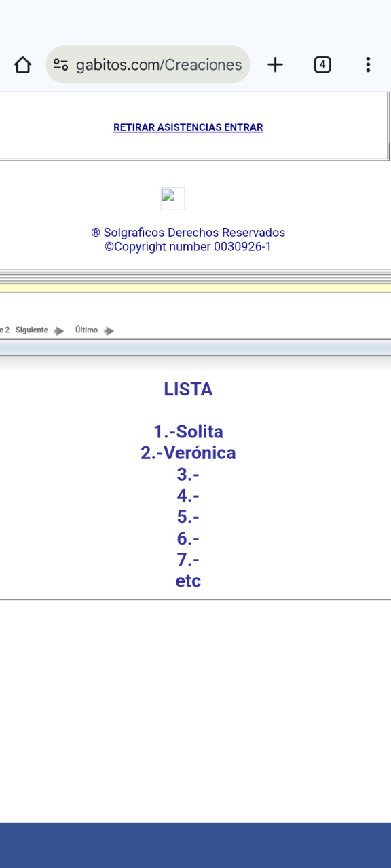This screenshot has height=868, width=391.
Task: Open RETIRAR ASISTENCIAS ENTRAR link
Action: pyautogui.click(x=188, y=127)
